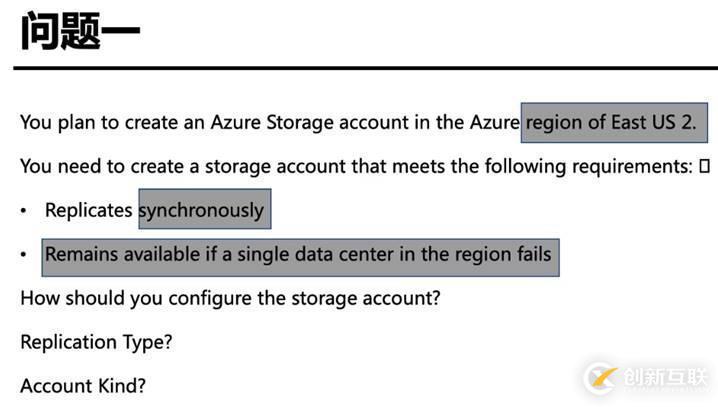Click the "Replication Type?" line
Viewport: 718px width, 407px height.
[x=96, y=342]
